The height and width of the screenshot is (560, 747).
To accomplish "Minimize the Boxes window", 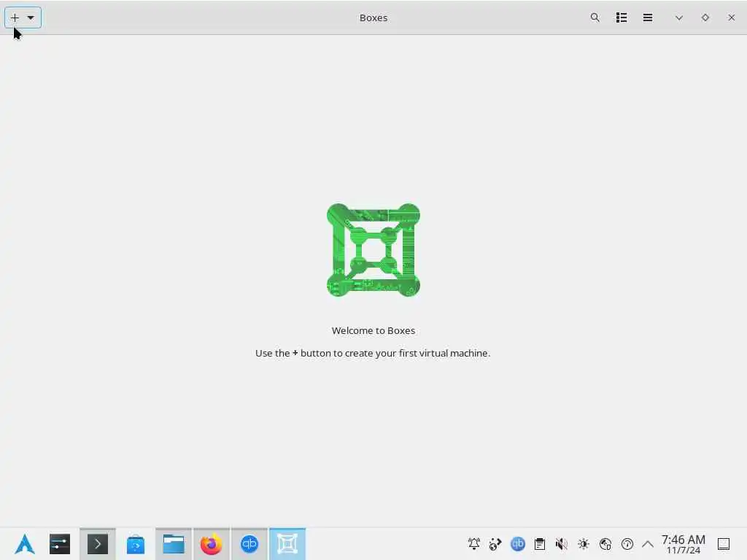I will pyautogui.click(x=679, y=17).
